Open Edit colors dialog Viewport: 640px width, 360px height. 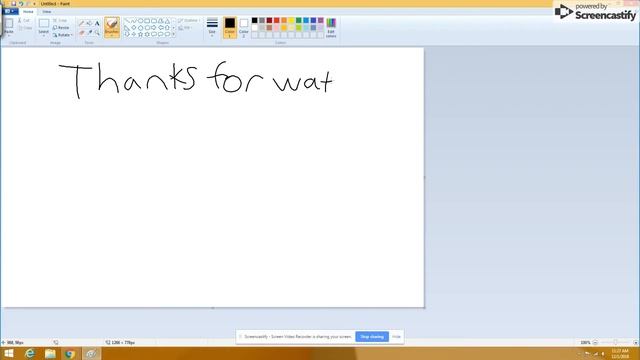[x=331, y=28]
